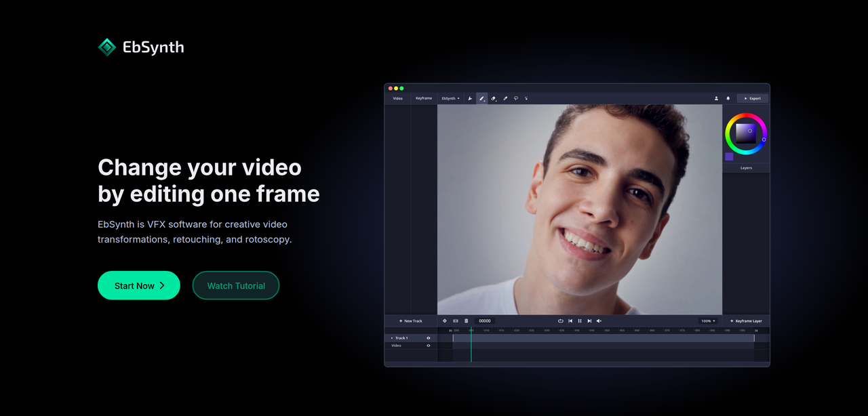Open the notifications bell
Screen dimensions: 868x416
click(728, 98)
